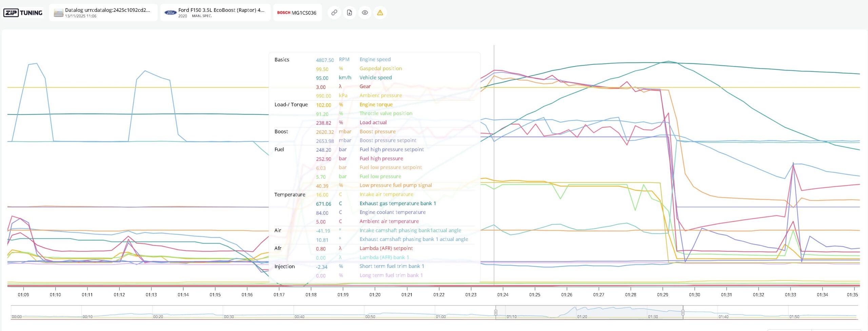
Task: Jump to 00:30 in the overview timeline
Action: pyautogui.click(x=229, y=317)
